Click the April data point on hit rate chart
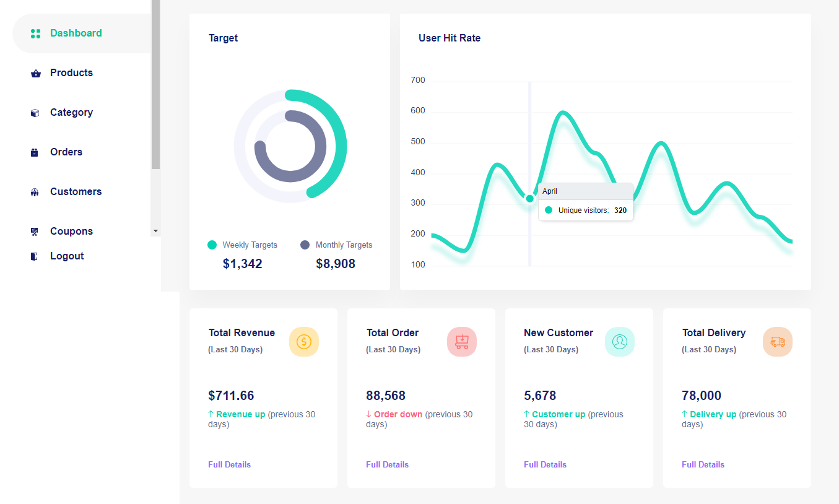 [529, 199]
